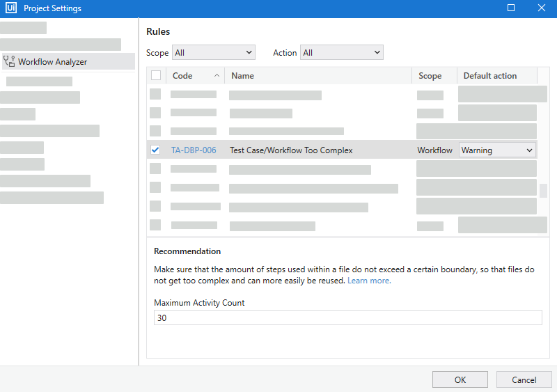This screenshot has width=557, height=392.
Task: Confirm settings with the OK button
Action: (x=460, y=379)
